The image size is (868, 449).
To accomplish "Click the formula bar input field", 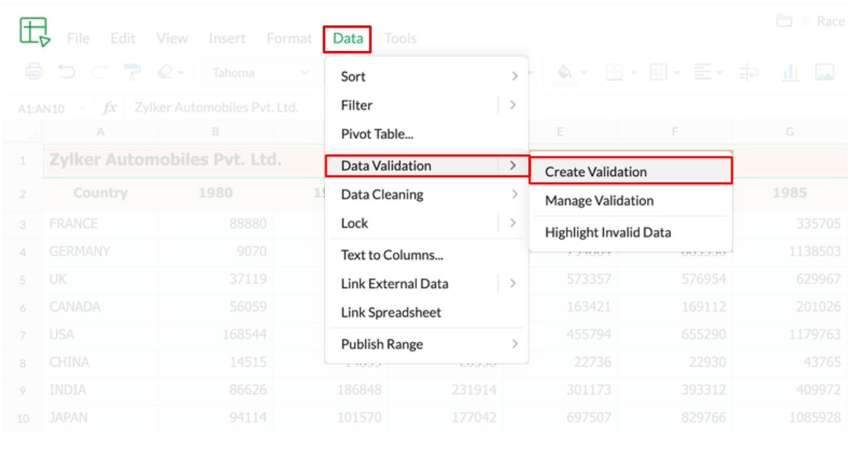I will [x=218, y=108].
